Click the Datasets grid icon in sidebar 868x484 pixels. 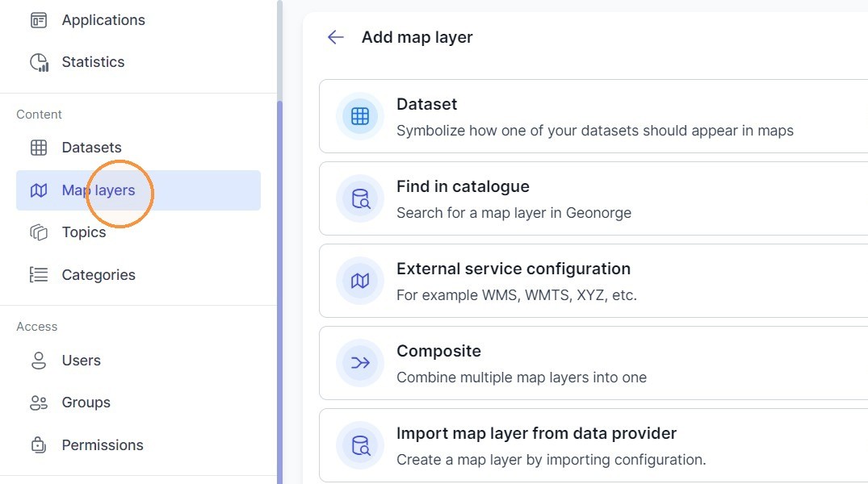(x=38, y=148)
